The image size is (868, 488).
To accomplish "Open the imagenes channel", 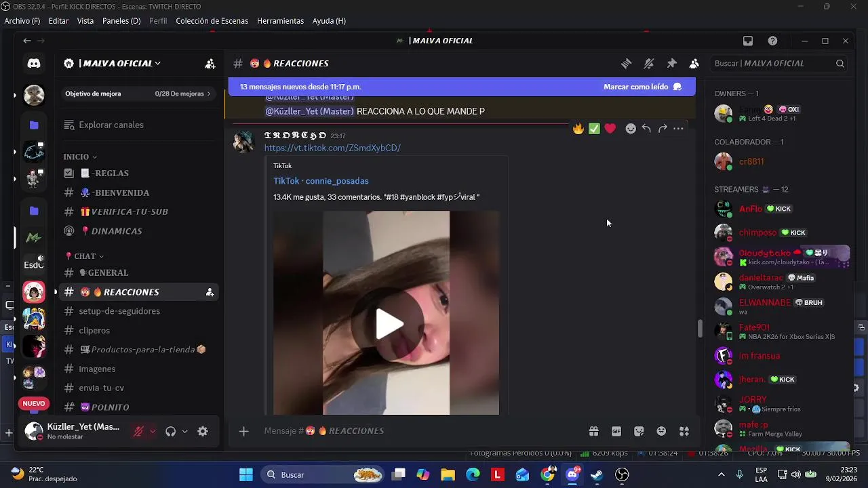I will pos(139,369).
